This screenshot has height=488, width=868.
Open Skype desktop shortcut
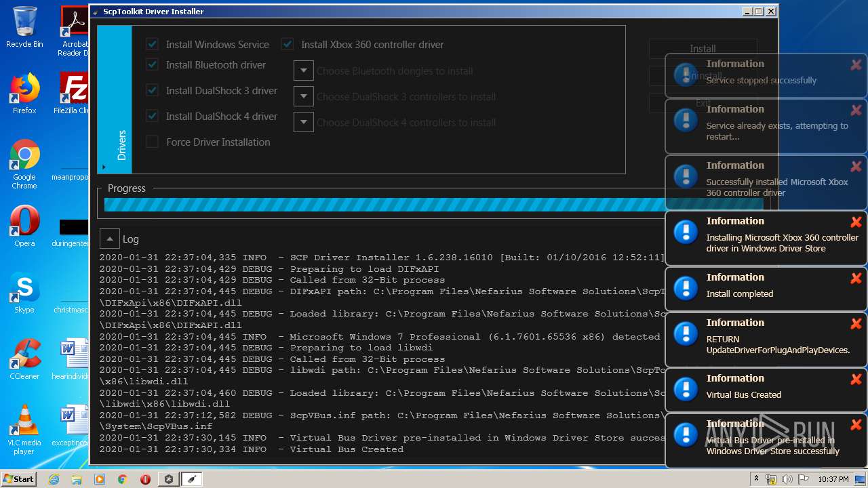pyautogui.click(x=24, y=293)
